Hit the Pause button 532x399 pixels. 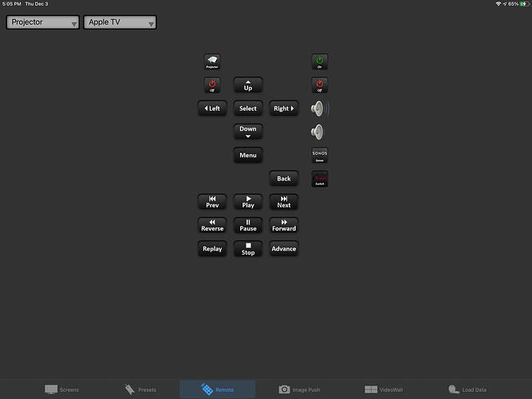pyautogui.click(x=248, y=225)
